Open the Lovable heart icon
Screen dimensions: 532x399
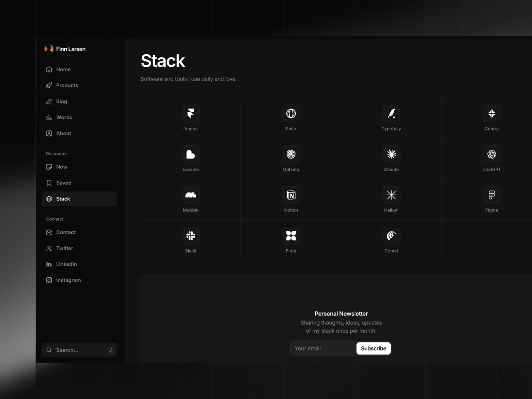(x=191, y=154)
